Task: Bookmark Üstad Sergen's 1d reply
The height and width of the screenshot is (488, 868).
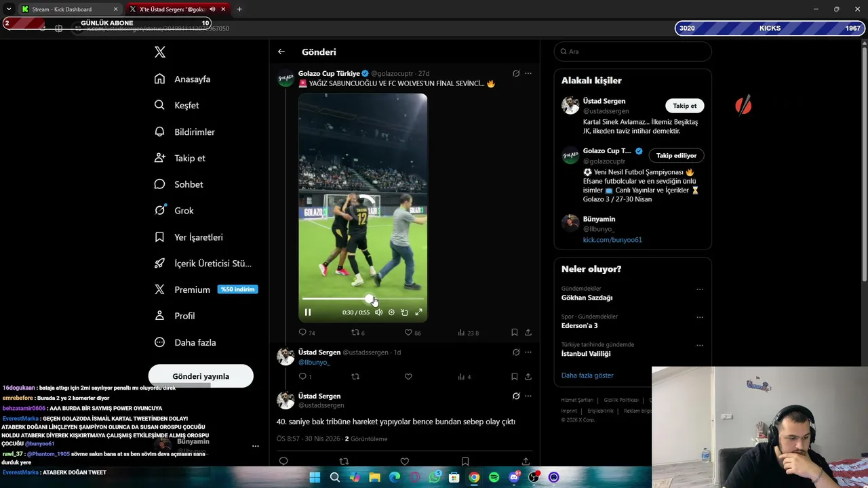Action: point(514,377)
